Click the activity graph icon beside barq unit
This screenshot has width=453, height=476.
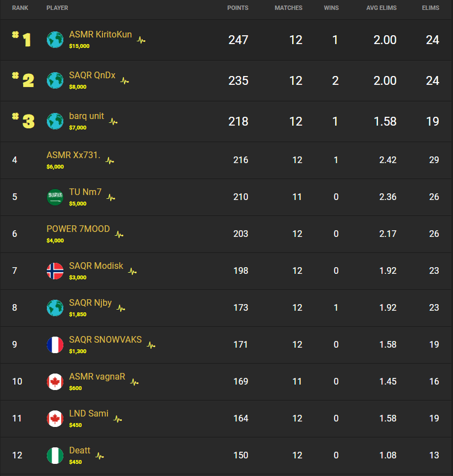(x=112, y=121)
